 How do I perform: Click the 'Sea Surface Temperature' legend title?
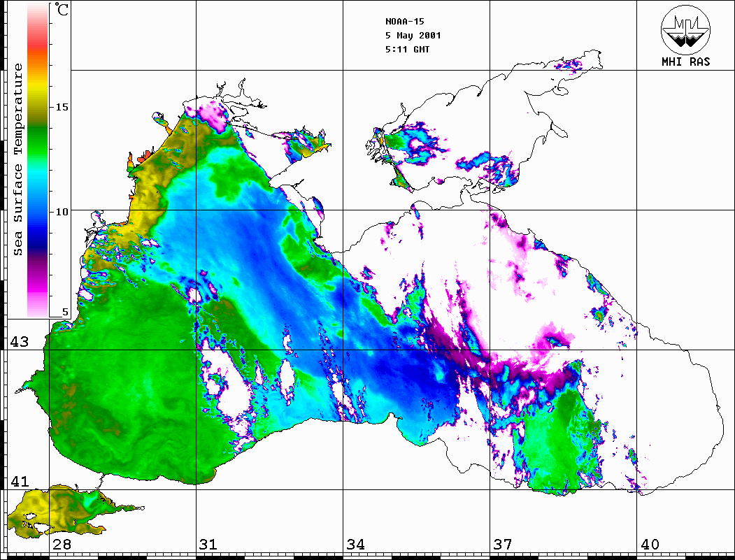(17, 159)
